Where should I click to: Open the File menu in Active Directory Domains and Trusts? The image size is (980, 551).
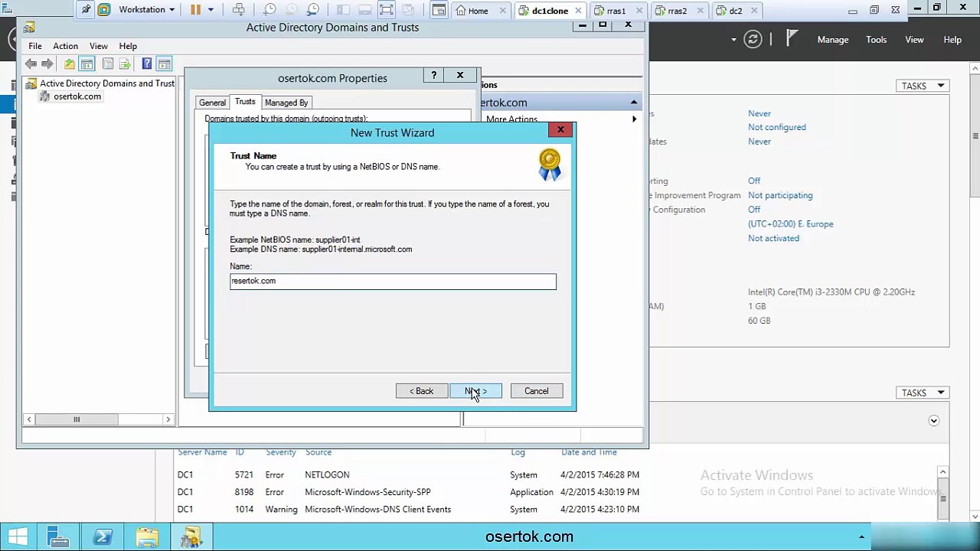[x=35, y=46]
